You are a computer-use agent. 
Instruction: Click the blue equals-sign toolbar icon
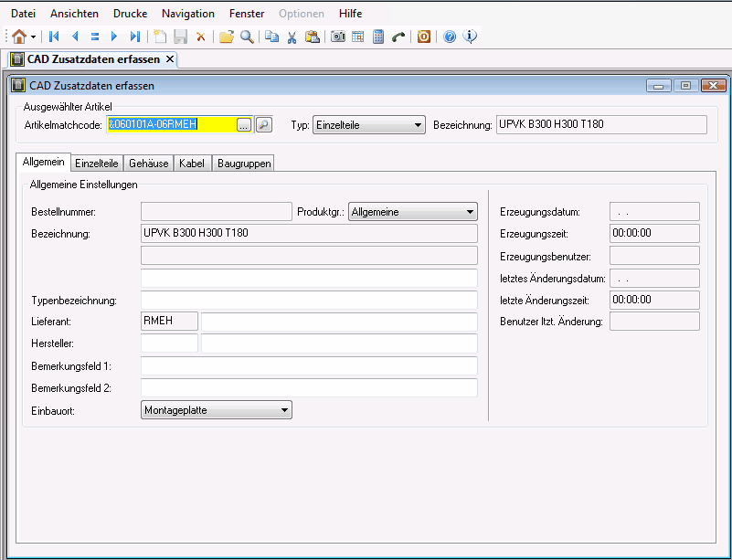[95, 37]
